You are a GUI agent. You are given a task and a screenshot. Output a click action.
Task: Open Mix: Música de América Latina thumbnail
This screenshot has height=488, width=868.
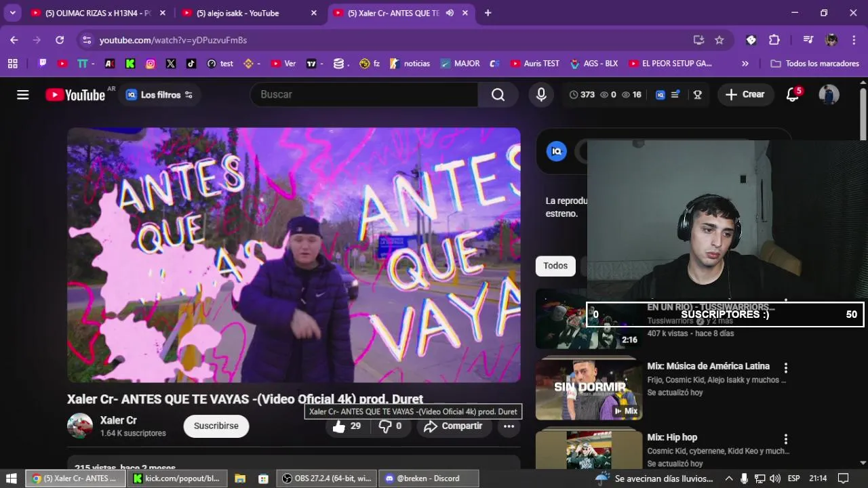[589, 389]
